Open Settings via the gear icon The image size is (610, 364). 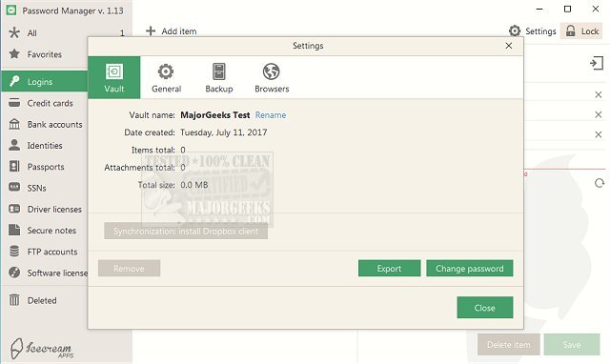(x=515, y=30)
